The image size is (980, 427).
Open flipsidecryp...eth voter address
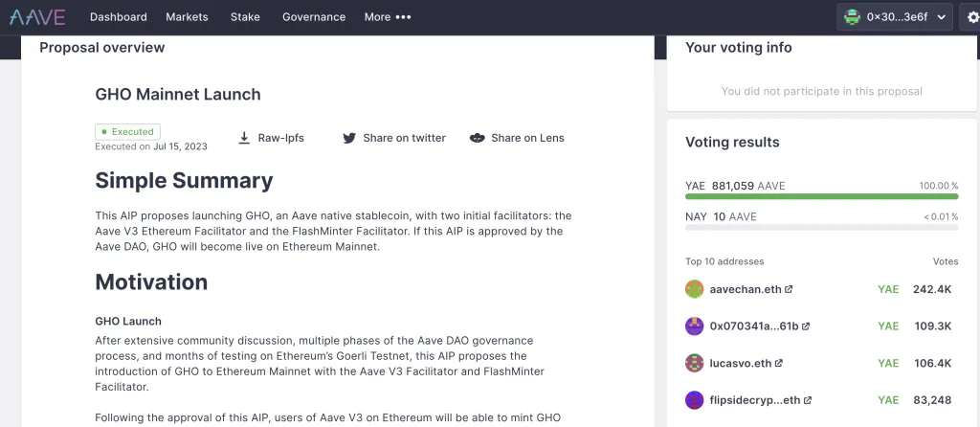[x=755, y=399]
